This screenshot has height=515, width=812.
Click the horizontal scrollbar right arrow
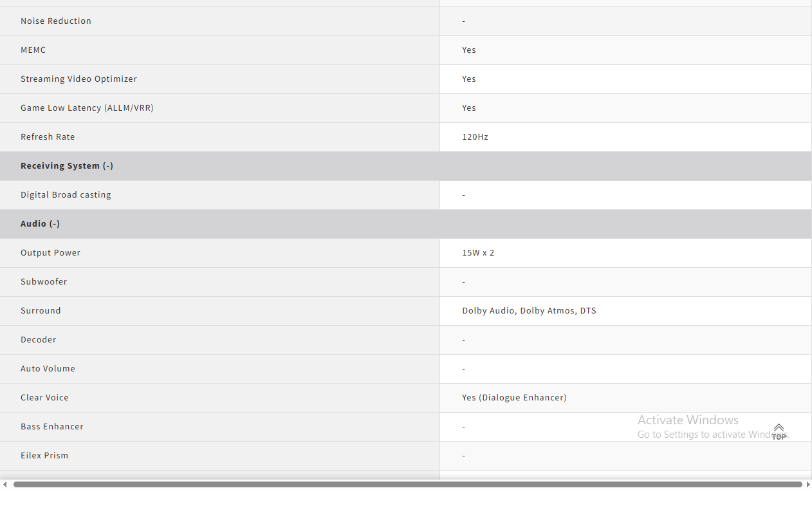(808, 484)
